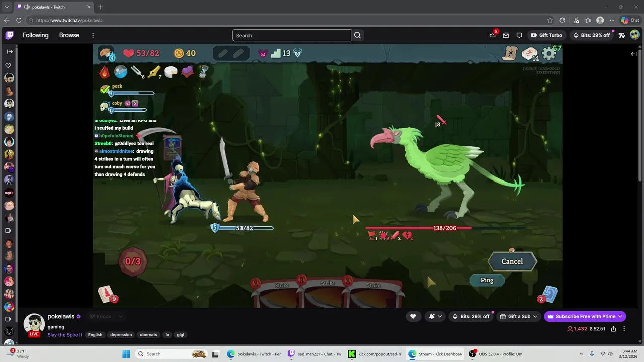Click the English stream tag
This screenshot has height=362, width=644.
pyautogui.click(x=95, y=335)
